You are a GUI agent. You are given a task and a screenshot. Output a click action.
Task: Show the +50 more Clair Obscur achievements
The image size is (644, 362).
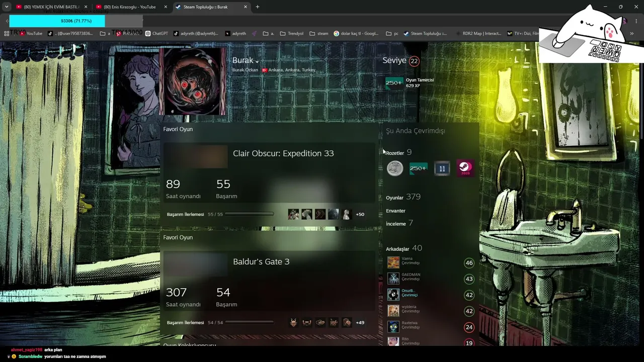point(360,214)
